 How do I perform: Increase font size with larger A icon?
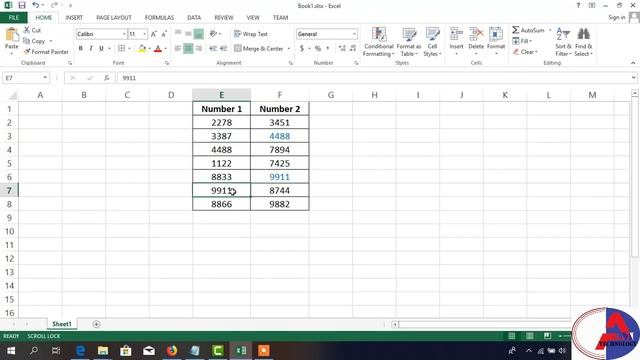[x=154, y=34]
